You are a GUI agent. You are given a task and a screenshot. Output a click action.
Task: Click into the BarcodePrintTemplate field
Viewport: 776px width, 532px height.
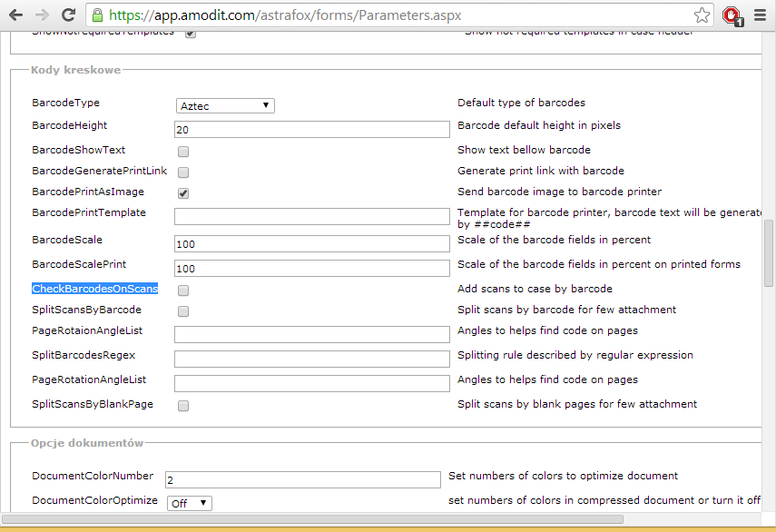pyautogui.click(x=312, y=217)
